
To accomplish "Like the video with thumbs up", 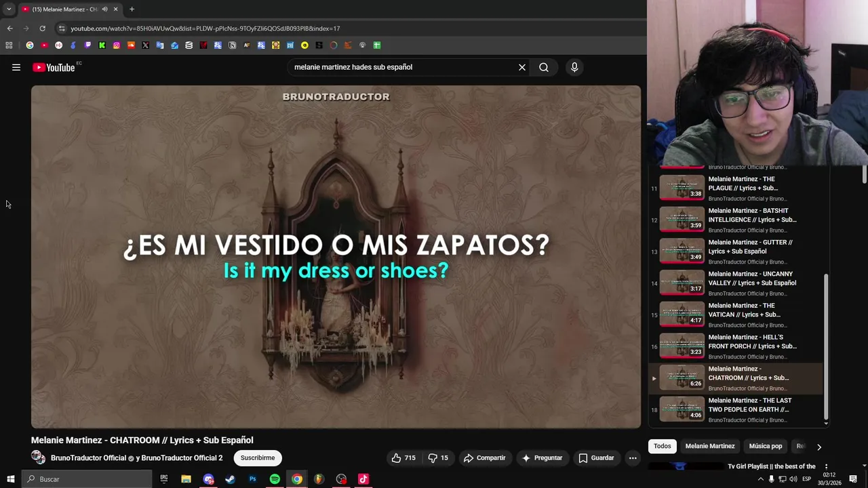I will pyautogui.click(x=403, y=458).
